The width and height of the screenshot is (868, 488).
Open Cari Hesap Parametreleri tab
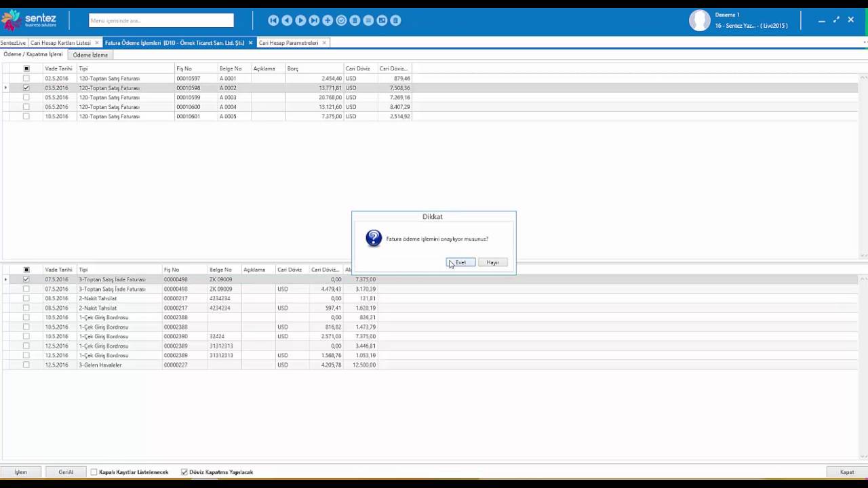pos(288,43)
